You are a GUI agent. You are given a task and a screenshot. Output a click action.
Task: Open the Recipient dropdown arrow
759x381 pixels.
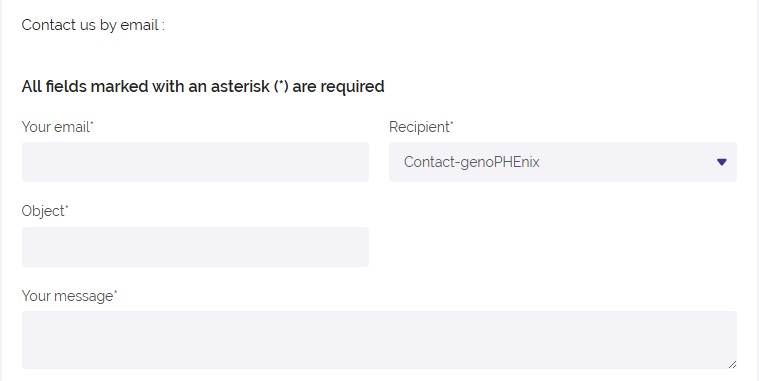(x=722, y=162)
